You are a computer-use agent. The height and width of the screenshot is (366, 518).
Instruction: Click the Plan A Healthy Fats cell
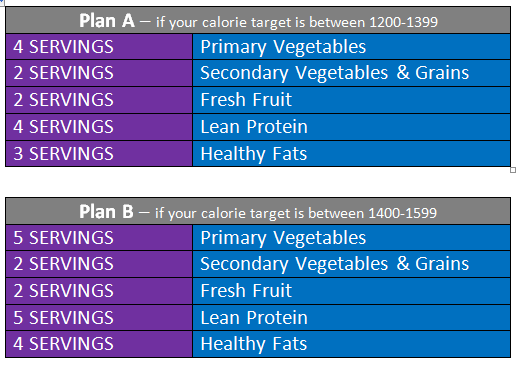(351, 153)
